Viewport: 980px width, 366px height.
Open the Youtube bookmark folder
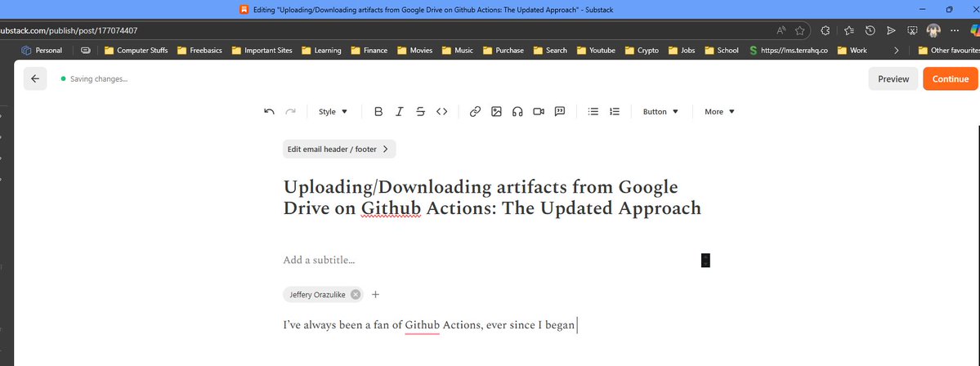[596, 51]
